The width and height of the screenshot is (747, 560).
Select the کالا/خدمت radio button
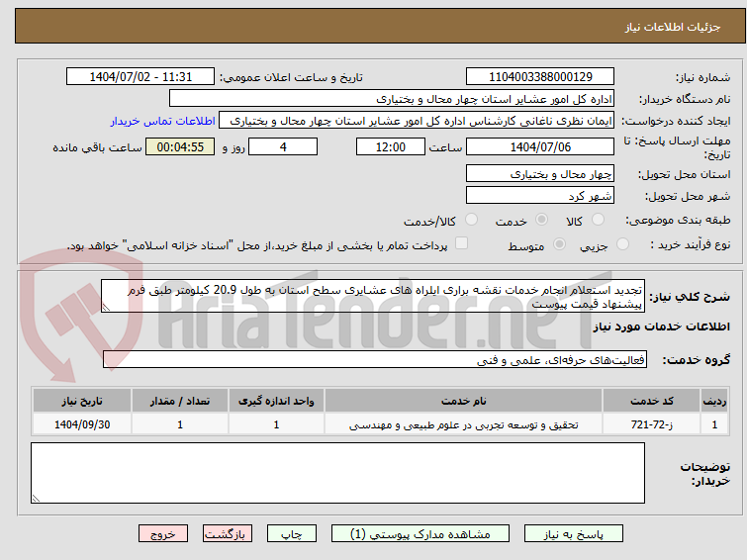[x=471, y=220]
